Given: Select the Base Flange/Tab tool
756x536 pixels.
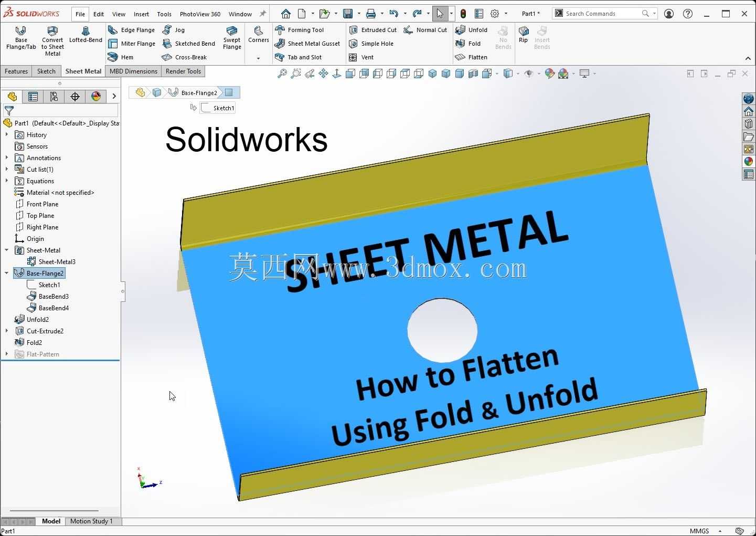Looking at the screenshot, I should [x=21, y=38].
